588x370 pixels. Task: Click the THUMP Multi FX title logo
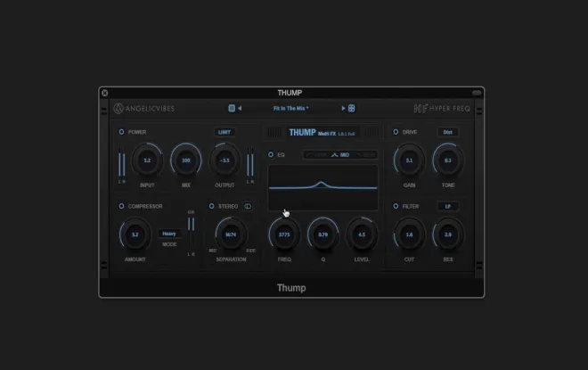coord(322,133)
